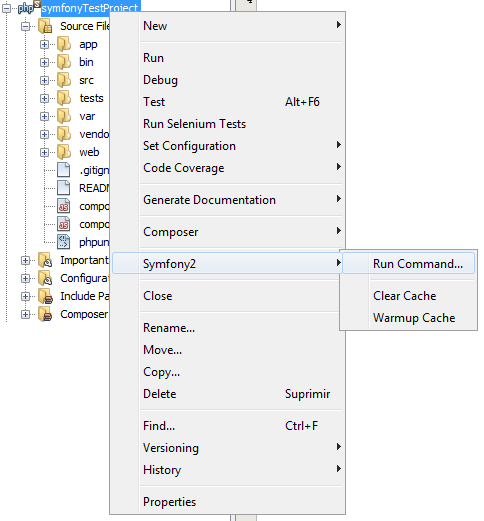The height and width of the screenshot is (521, 484).
Task: Click the var folder icon
Action: coord(64,116)
